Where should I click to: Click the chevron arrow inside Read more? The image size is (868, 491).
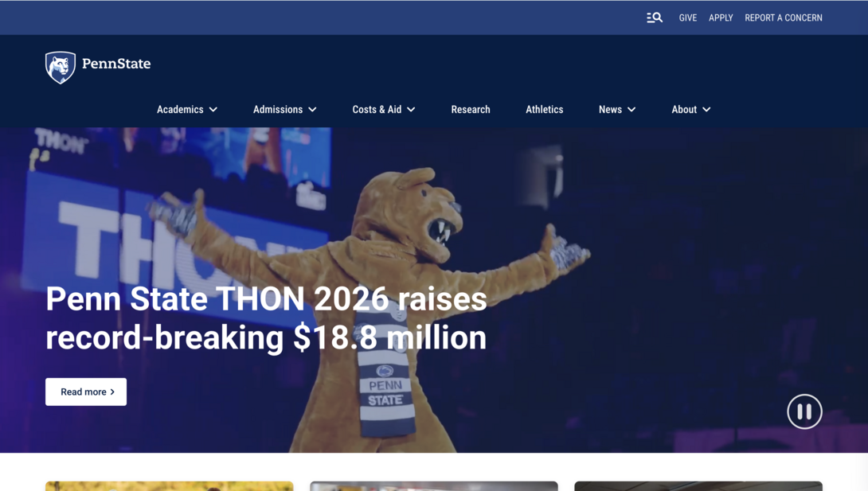[113, 392]
